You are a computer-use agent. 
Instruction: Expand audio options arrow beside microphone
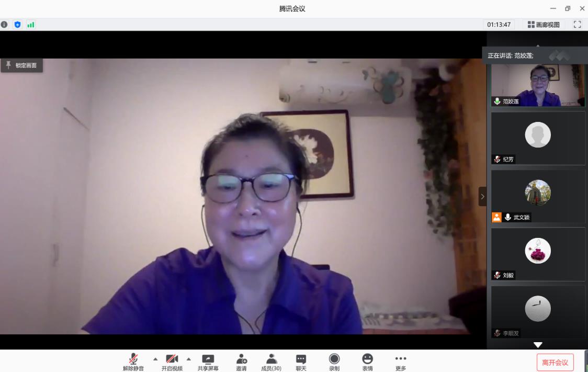tap(155, 359)
